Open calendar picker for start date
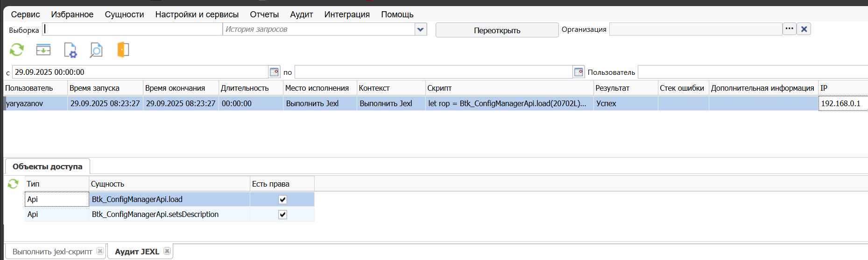Image resolution: width=868 pixels, height=260 pixels. 274,72
